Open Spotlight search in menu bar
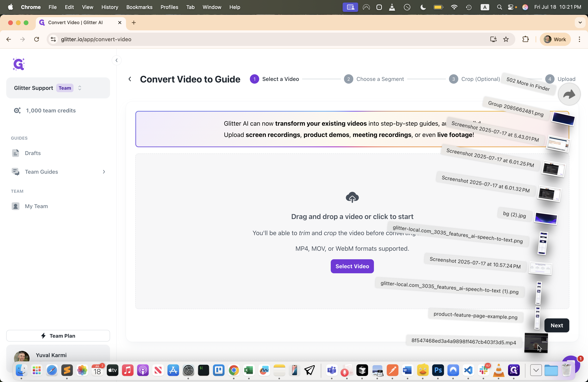Image resolution: width=588 pixels, height=382 pixels. (499, 7)
